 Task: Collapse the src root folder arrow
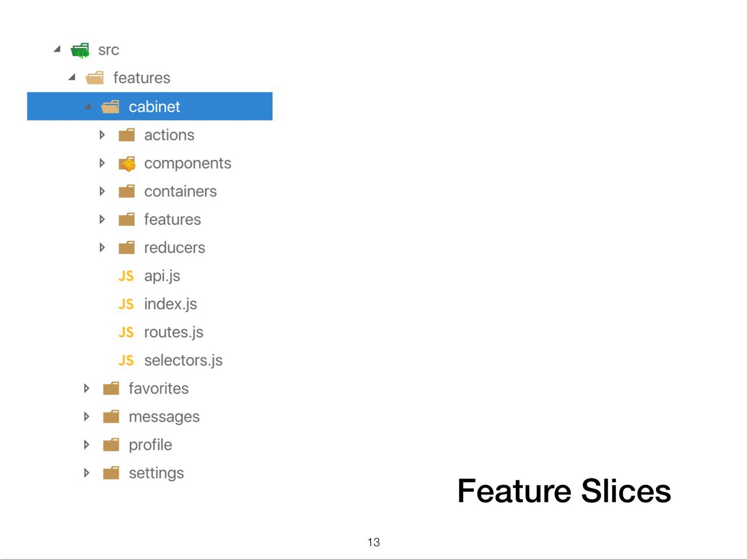(x=57, y=49)
